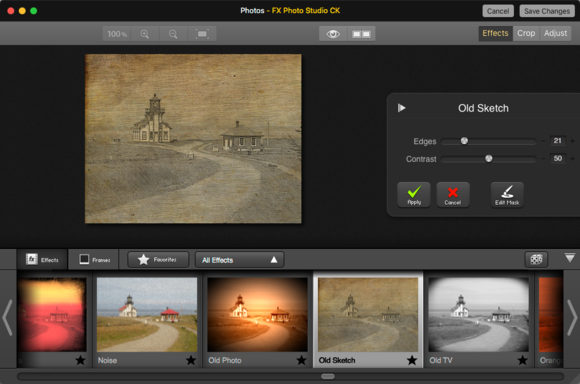Open the All Effects dropdown
This screenshot has width=580, height=384.
click(x=239, y=260)
